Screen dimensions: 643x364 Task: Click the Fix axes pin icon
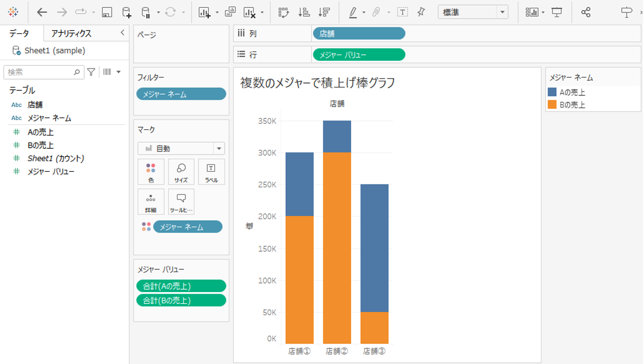421,12
